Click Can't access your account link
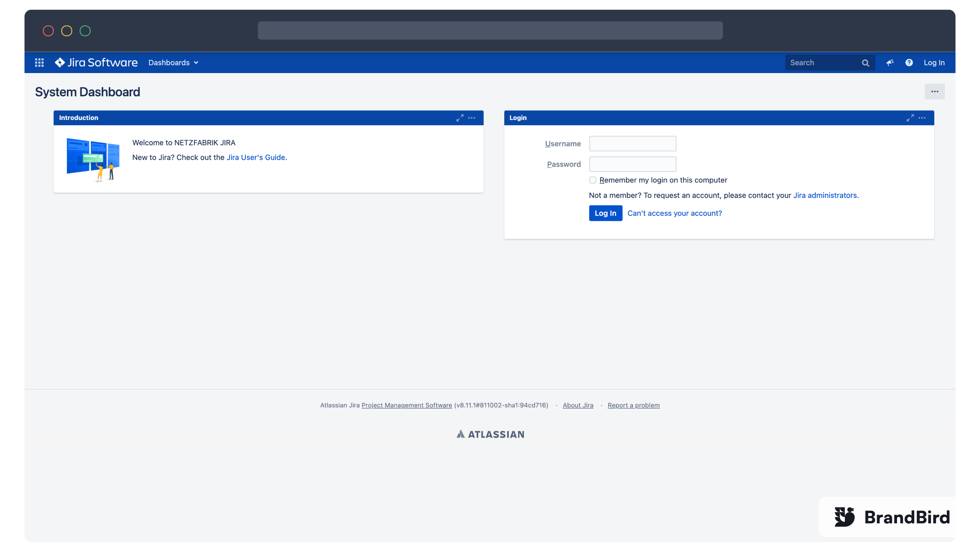Image resolution: width=980 pixels, height=551 pixels. coord(675,213)
